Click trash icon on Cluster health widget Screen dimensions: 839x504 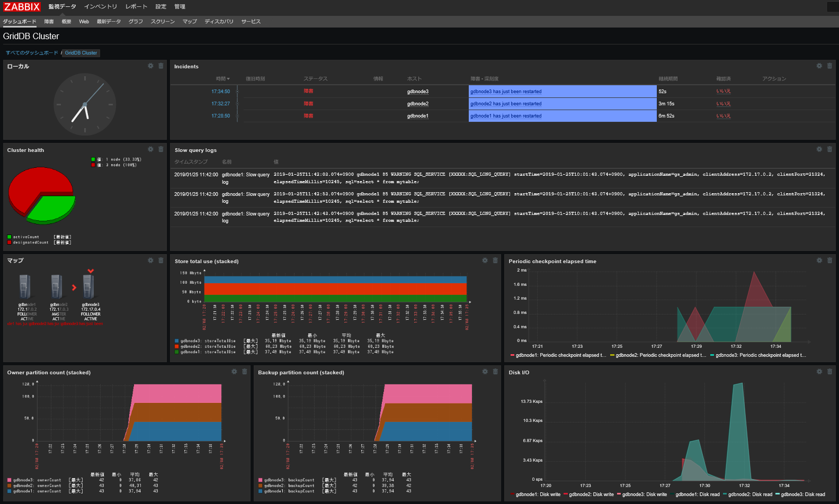[x=161, y=150]
